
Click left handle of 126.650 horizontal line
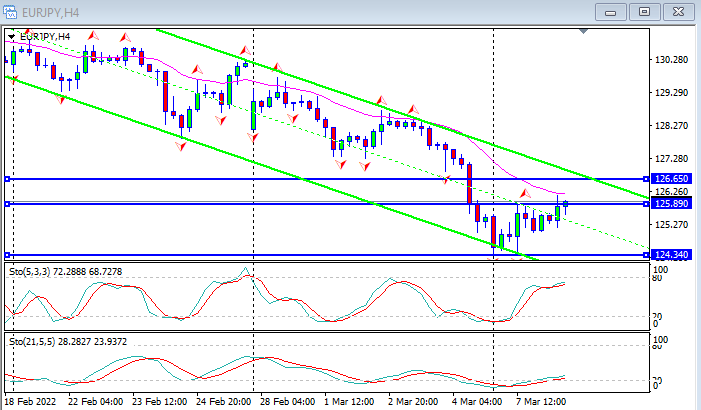8,179
